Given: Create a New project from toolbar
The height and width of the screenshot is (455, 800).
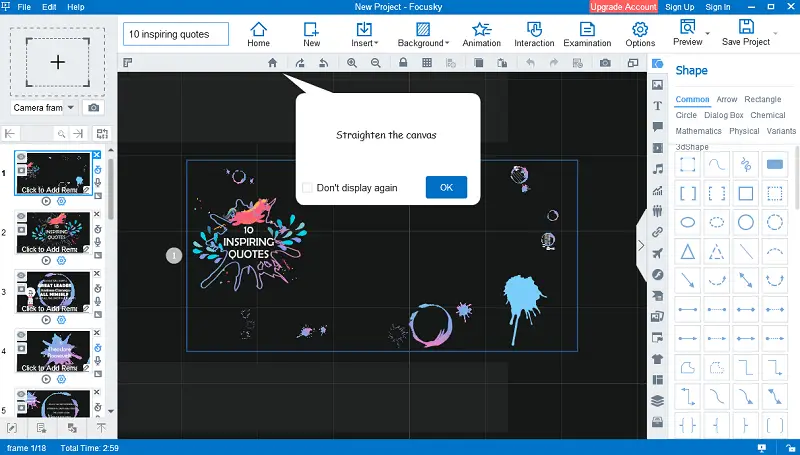Looking at the screenshot, I should coord(311,34).
